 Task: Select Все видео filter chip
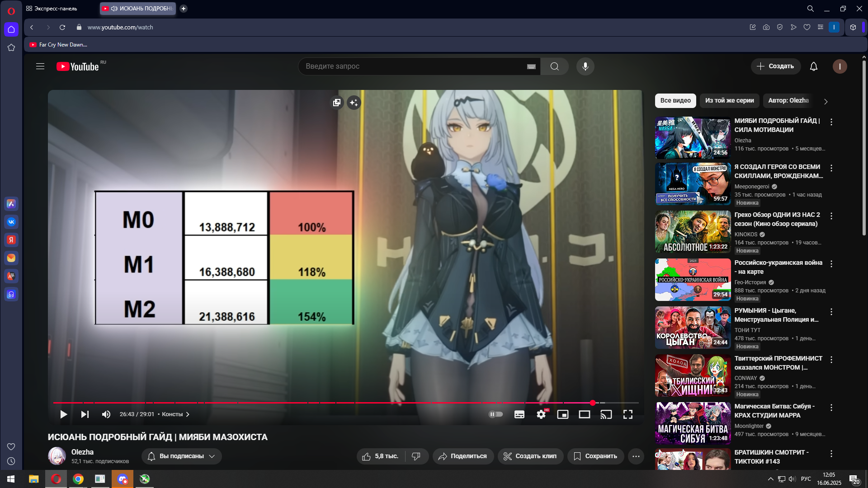675,101
